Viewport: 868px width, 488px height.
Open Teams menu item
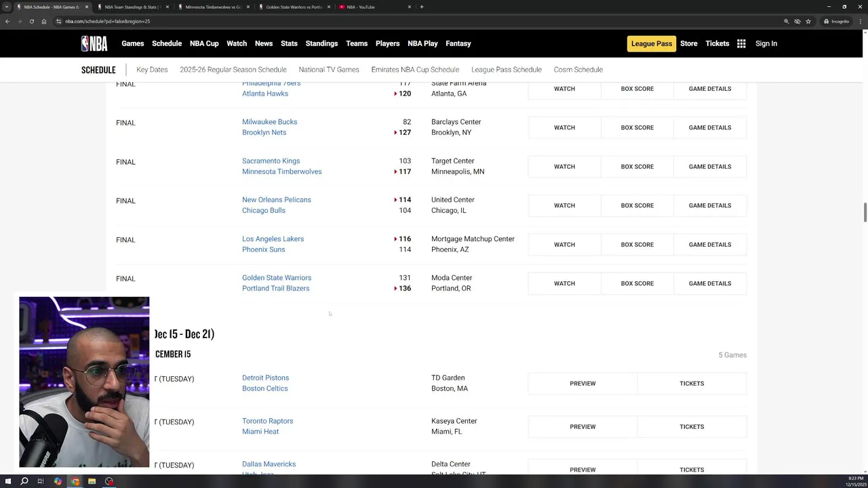(x=357, y=43)
